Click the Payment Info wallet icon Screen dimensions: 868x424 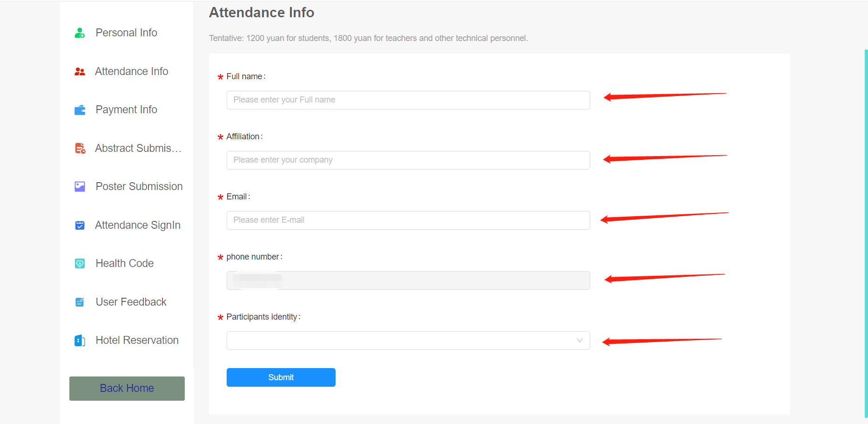pyautogui.click(x=80, y=110)
